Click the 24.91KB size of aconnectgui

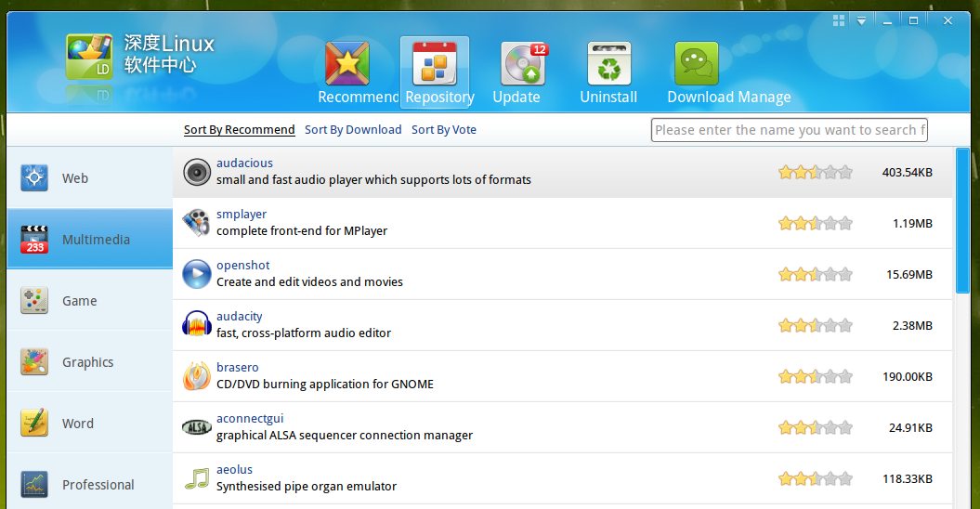[910, 427]
